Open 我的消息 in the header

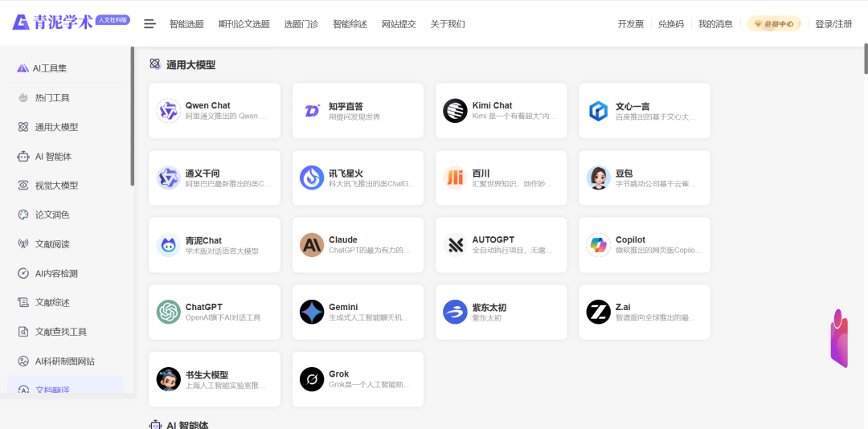[x=715, y=24]
